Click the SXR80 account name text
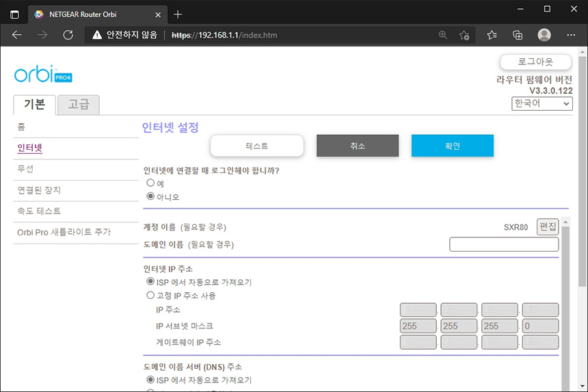Screen dimensions: 588x392 pos(516,227)
